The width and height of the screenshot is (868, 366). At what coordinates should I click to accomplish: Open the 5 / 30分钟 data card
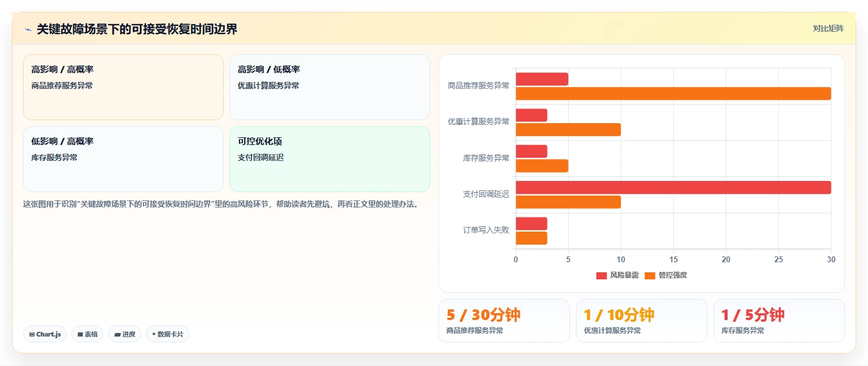click(504, 321)
